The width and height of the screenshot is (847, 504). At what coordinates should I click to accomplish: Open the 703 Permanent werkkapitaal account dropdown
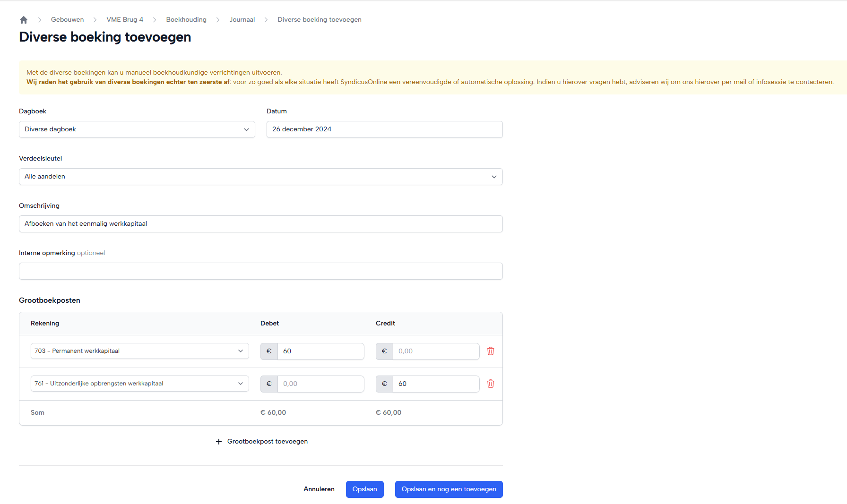[x=139, y=351]
